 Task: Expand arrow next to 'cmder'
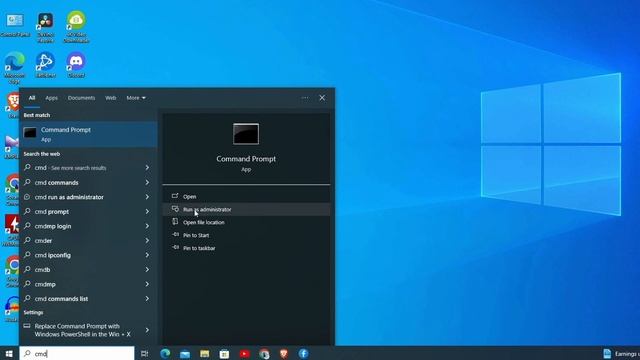coord(147,241)
